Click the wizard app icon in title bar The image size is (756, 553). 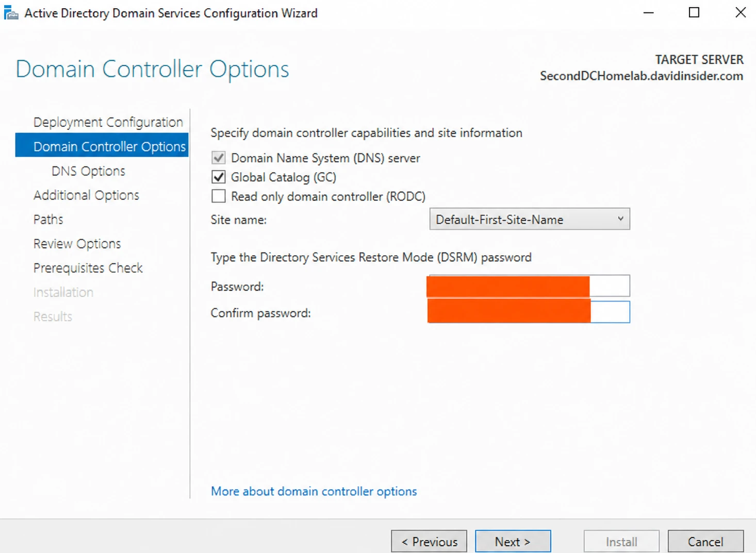pos(11,13)
